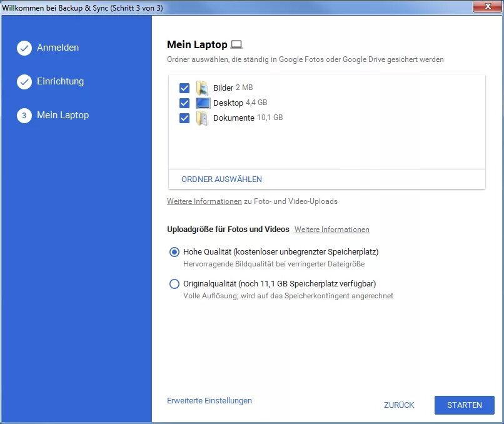Click the step 3 circle icon

point(24,116)
